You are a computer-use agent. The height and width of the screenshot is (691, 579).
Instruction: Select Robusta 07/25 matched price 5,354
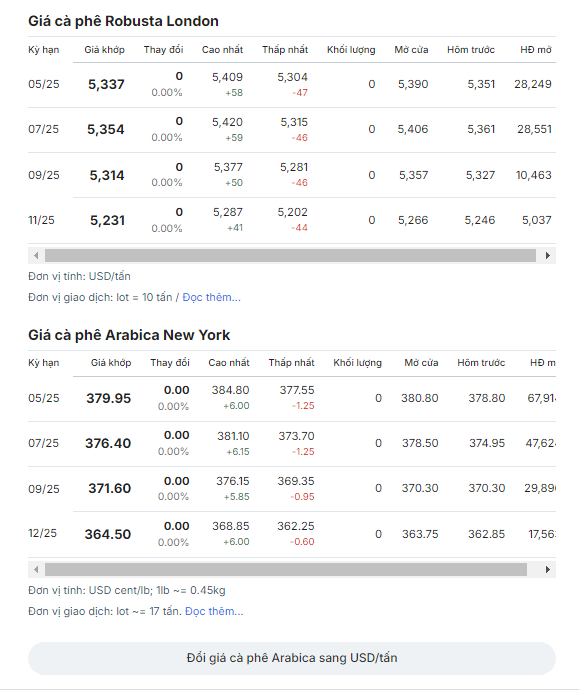coord(106,130)
